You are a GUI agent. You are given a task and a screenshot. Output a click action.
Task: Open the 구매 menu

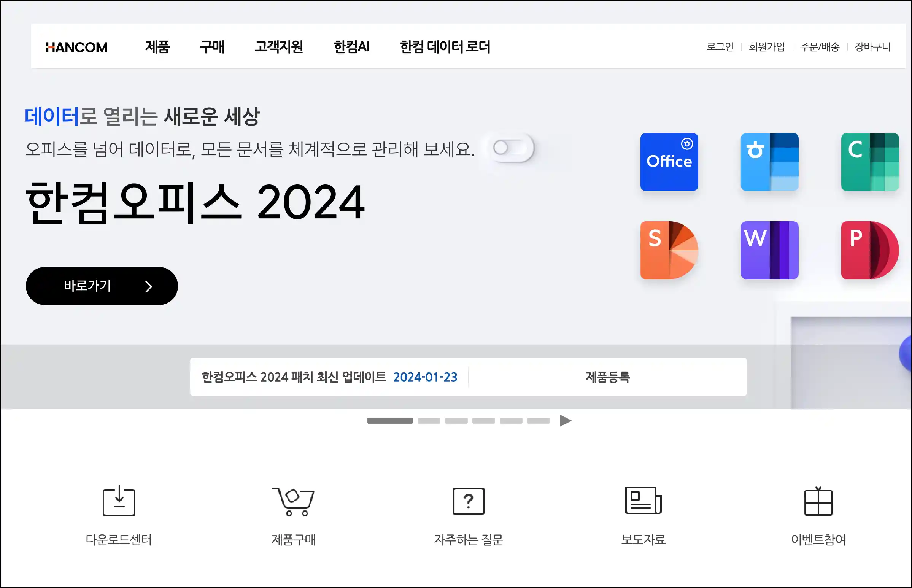[212, 47]
